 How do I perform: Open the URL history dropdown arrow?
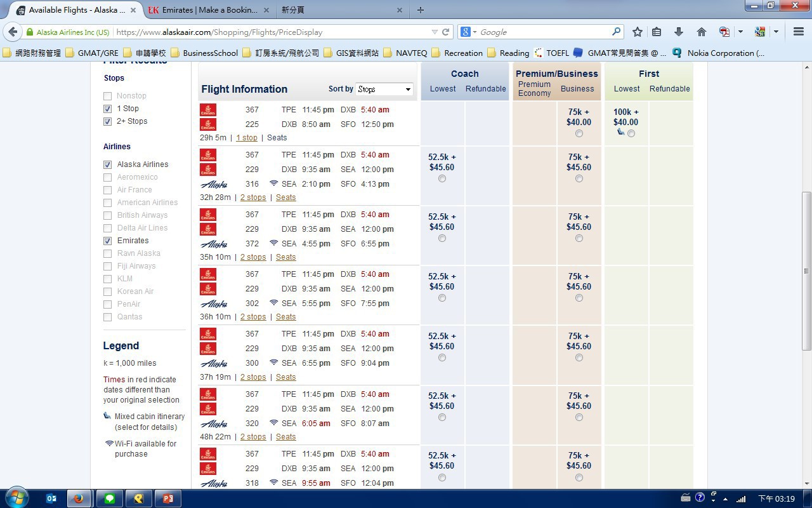point(435,32)
